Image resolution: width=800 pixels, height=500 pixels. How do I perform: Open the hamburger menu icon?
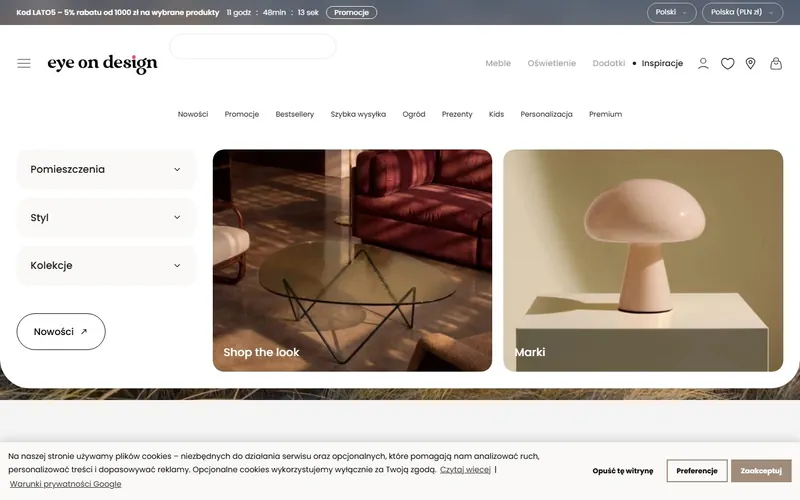click(x=23, y=63)
